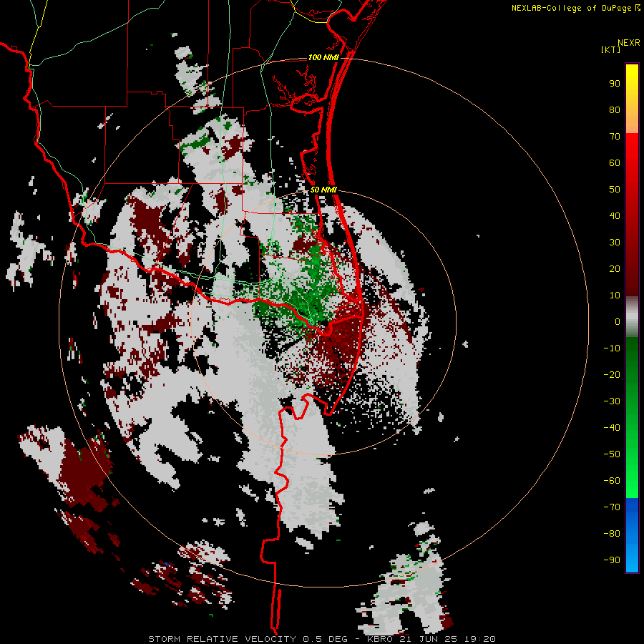The width and height of the screenshot is (644, 644).
Task: Click the 20 value on the velocity scale
Action: pyautogui.click(x=615, y=269)
